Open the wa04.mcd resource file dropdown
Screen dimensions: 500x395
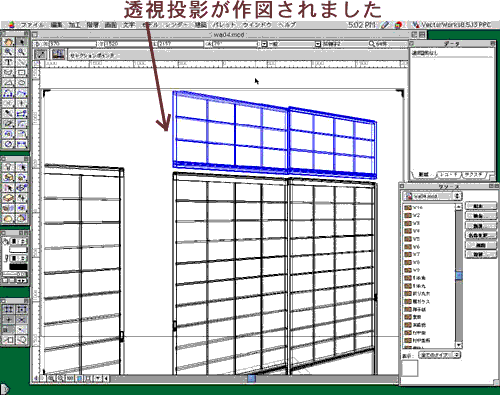(x=432, y=196)
